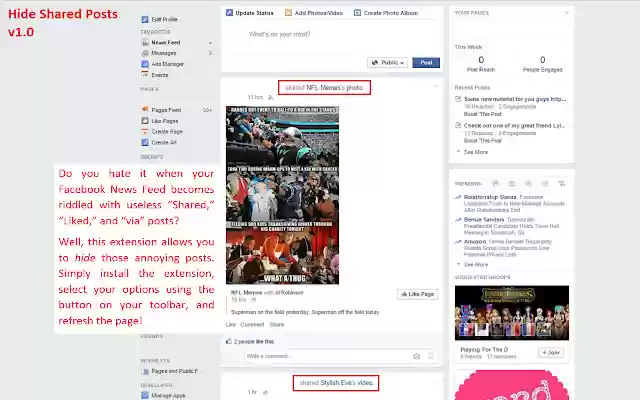Viewport: 640px width, 400px height.
Task: Click the Manage Apps icon
Action: click(x=144, y=395)
